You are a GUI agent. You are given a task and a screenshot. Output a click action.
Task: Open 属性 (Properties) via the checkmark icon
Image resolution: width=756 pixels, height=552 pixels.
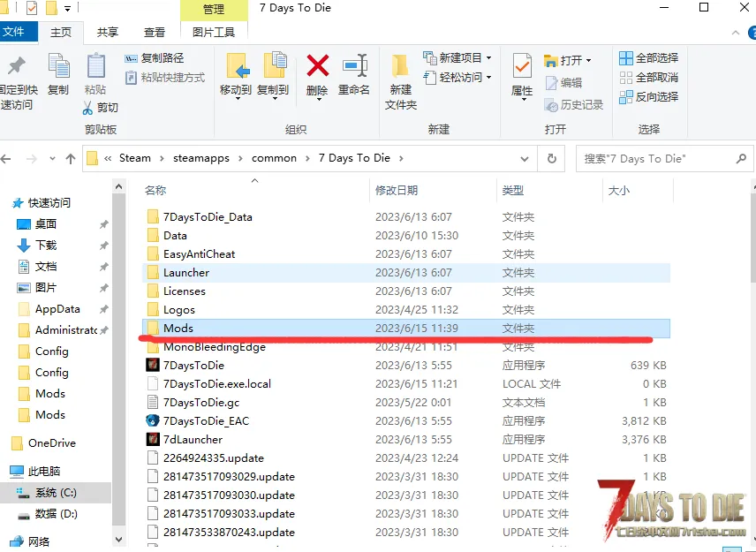coord(522,66)
